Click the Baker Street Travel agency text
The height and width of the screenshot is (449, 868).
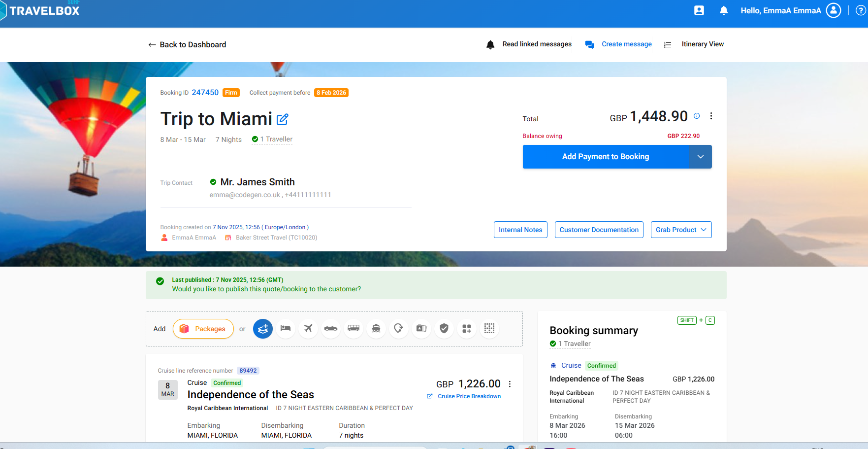pos(277,238)
